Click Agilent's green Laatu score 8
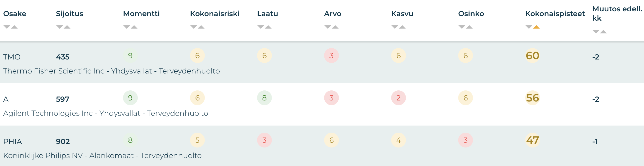Viewport: 644px width, 166px height. 264,98
